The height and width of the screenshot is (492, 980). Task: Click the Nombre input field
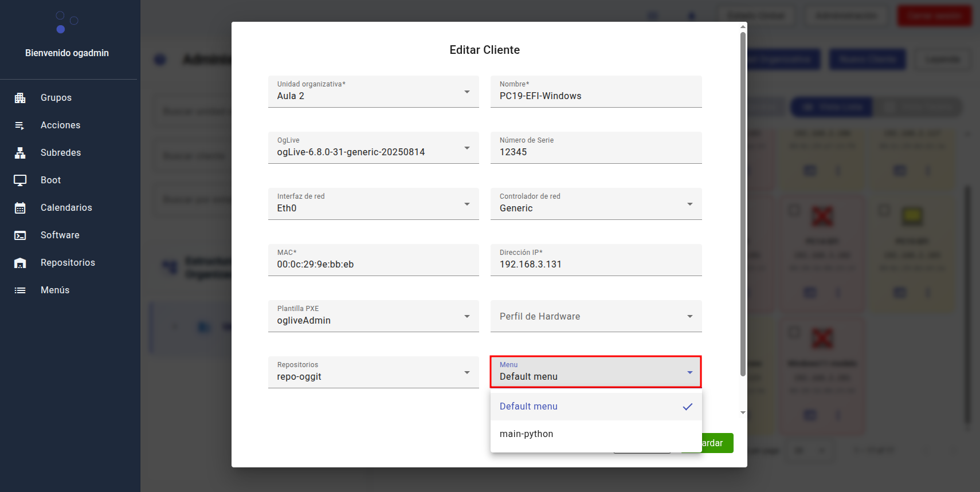pos(595,96)
